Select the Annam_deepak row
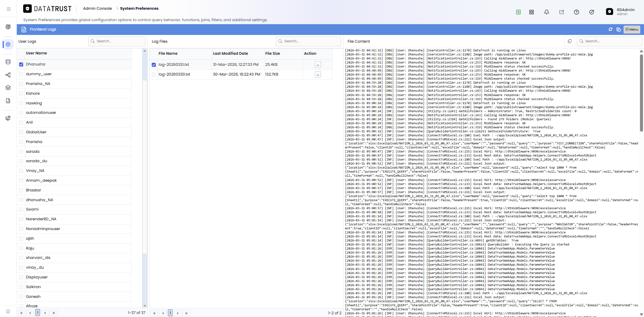 [74, 181]
